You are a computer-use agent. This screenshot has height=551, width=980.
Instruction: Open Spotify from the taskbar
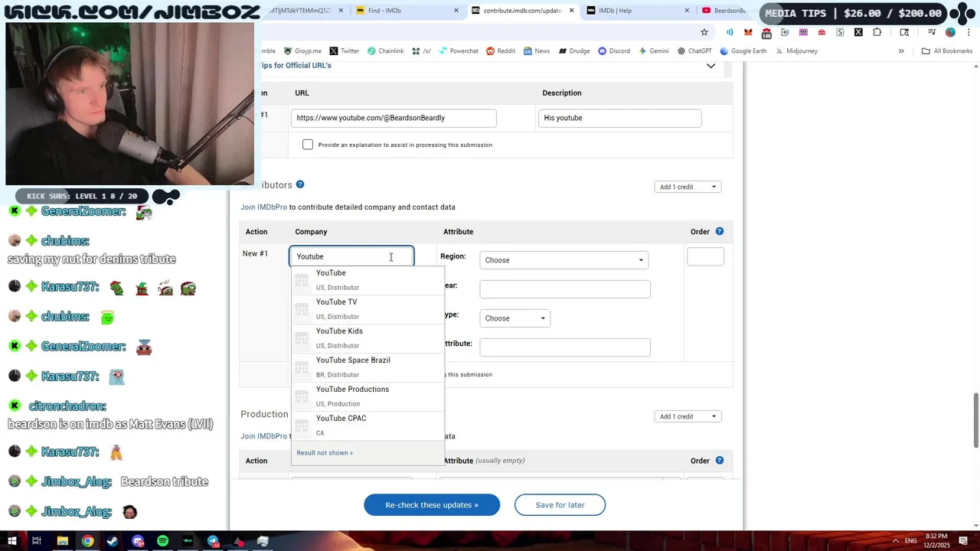pyautogui.click(x=162, y=541)
